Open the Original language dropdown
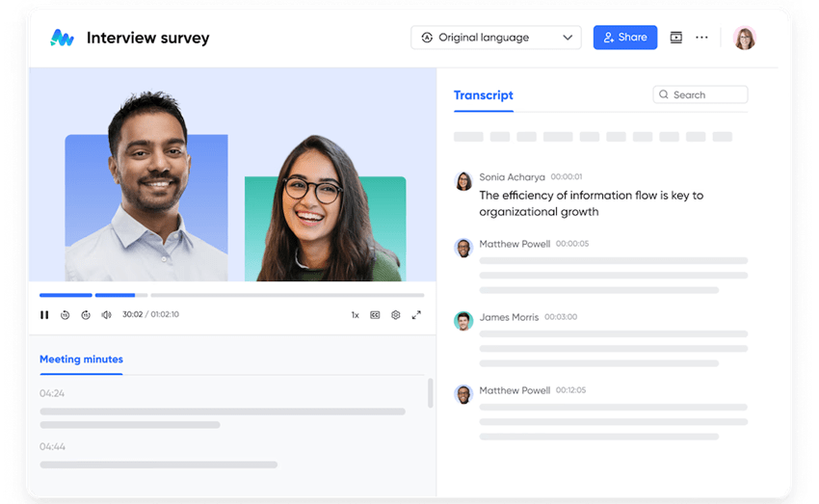Screen dimensions: 819x504 pos(495,38)
